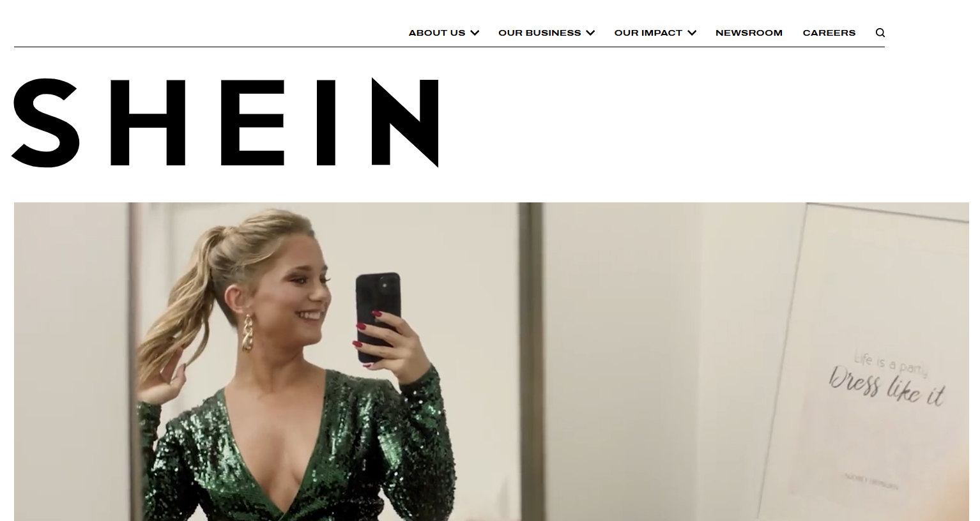The width and height of the screenshot is (980, 521).
Task: Click the letter H of the SHEIN logo
Action: [x=148, y=123]
